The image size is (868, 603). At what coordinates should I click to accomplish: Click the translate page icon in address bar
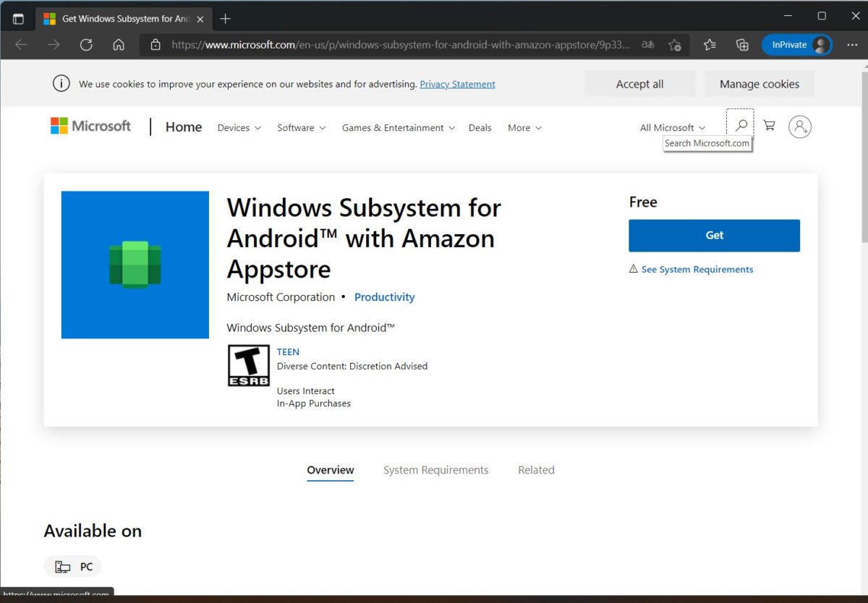coord(648,45)
